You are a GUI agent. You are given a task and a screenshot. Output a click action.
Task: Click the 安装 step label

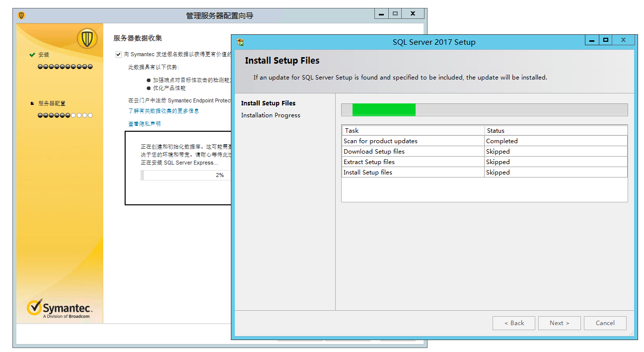[44, 55]
